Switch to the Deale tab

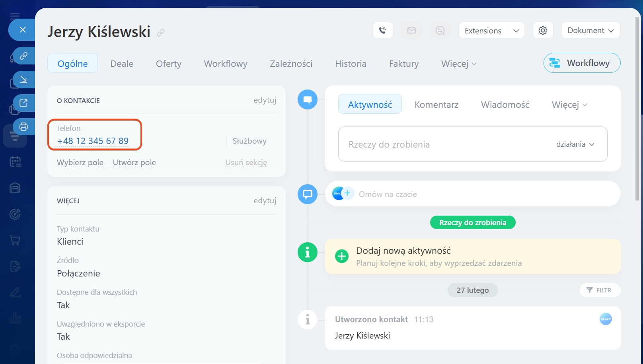click(122, 64)
